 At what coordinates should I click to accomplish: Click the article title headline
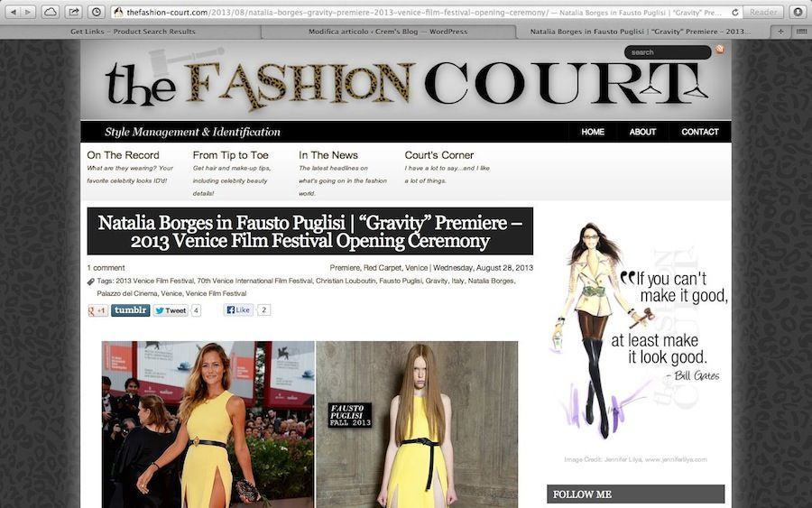[x=309, y=232]
